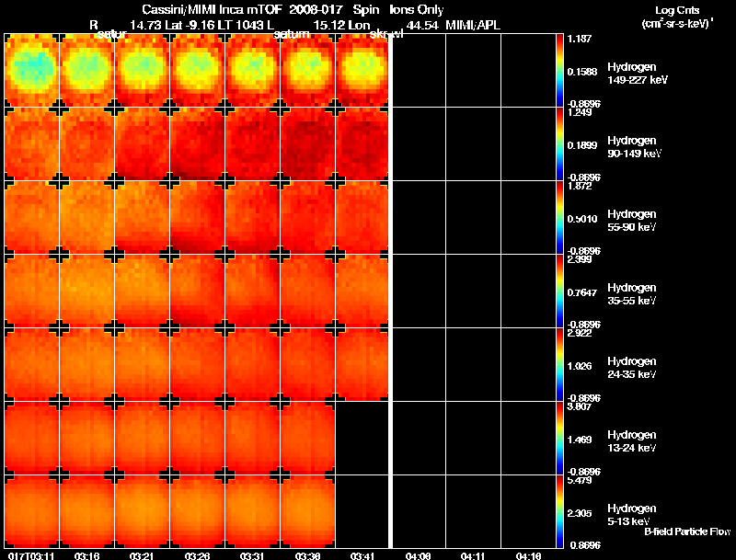Image resolution: width=736 pixels, height=560 pixels.
Task: Click the 04:16 time axis label
Action: [x=528, y=555]
